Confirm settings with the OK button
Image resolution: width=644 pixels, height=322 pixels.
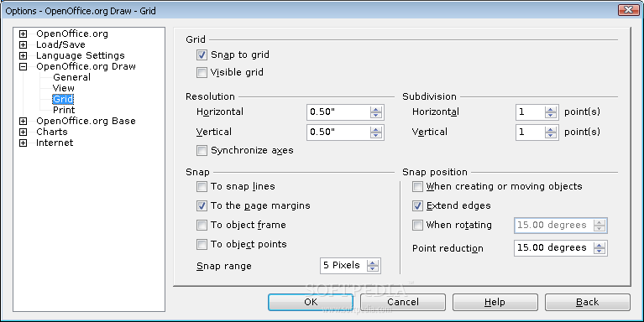pyautogui.click(x=311, y=303)
